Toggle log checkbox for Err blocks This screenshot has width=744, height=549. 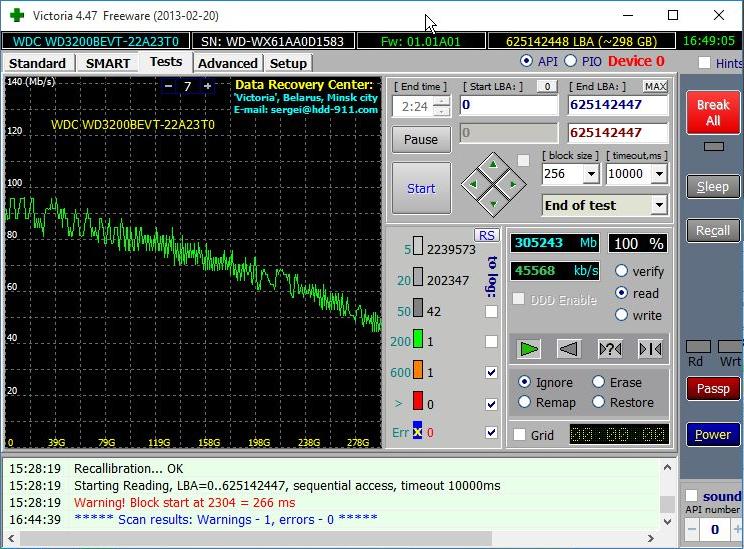click(x=491, y=432)
